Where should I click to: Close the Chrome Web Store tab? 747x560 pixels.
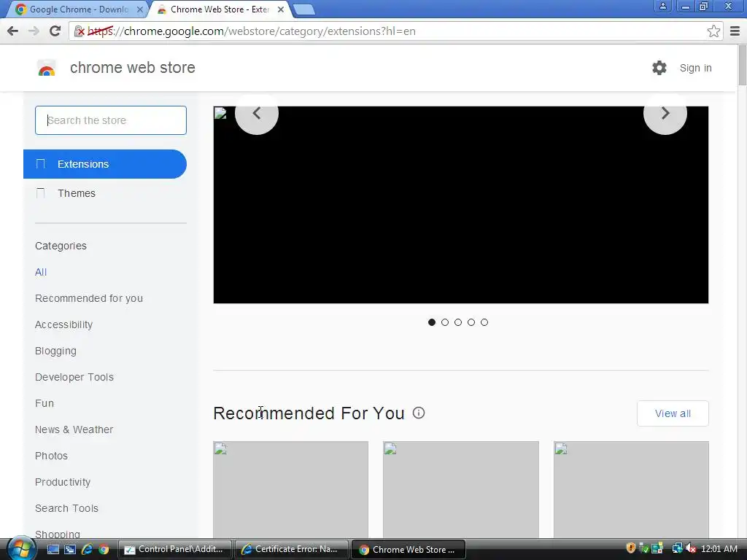coord(281,9)
